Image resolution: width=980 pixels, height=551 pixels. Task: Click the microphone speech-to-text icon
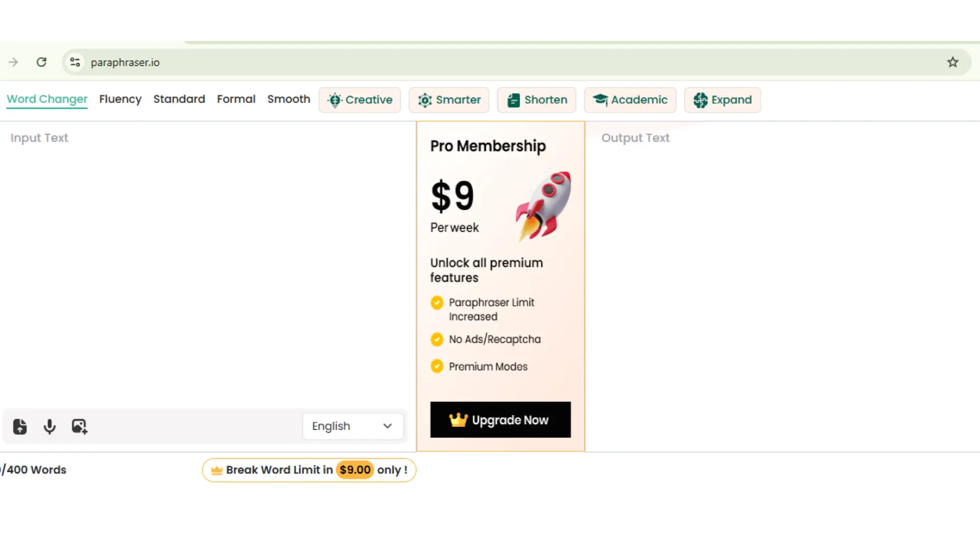click(x=49, y=426)
